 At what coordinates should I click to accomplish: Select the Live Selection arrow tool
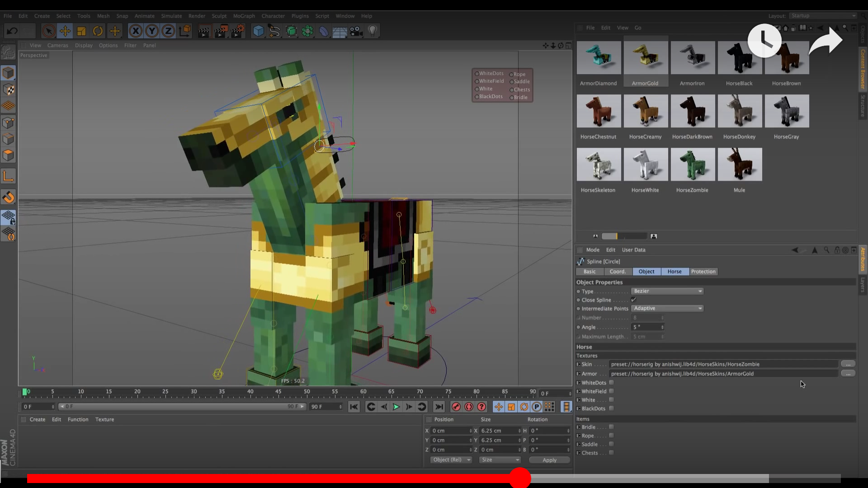coord(49,31)
